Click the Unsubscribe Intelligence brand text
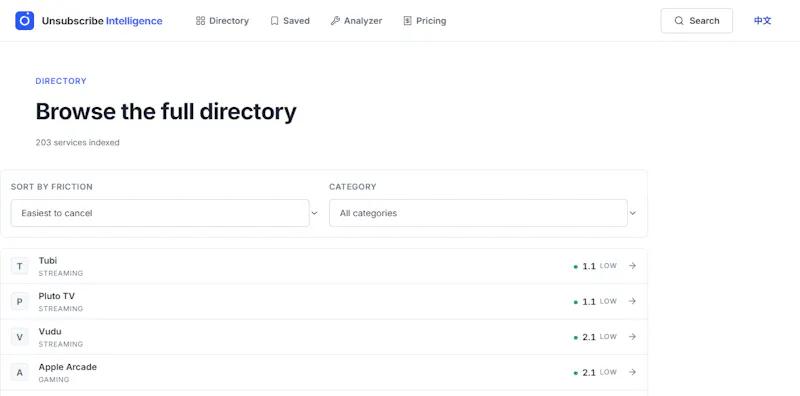Viewport: 800px width, 396px height. coord(102,21)
